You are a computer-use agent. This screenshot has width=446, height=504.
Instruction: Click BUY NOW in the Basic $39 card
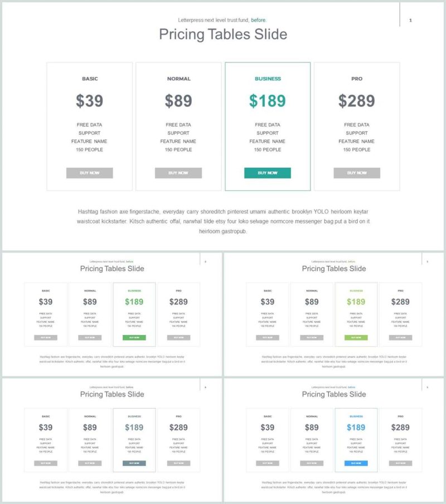tap(89, 173)
